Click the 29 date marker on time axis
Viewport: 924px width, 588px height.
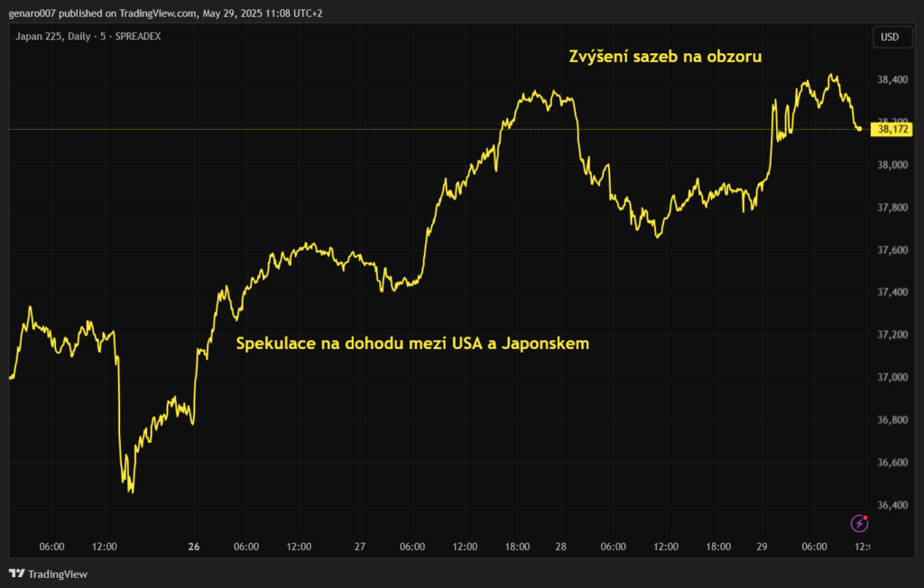(761, 547)
